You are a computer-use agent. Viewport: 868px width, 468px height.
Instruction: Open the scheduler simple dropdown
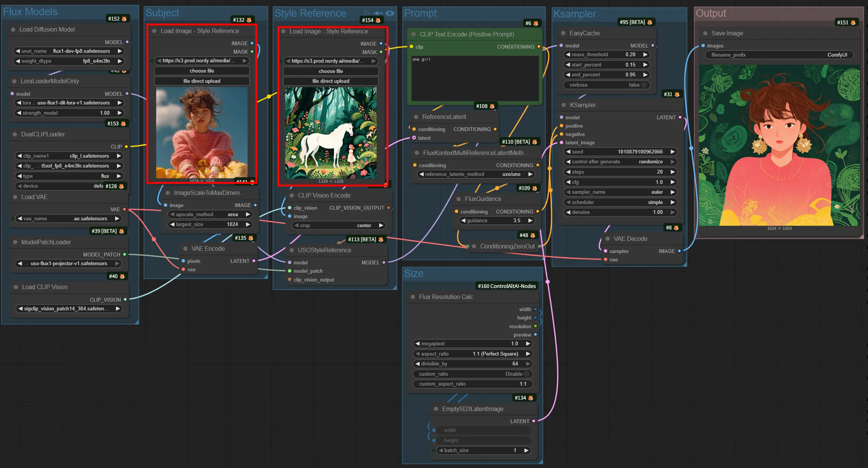(x=620, y=202)
